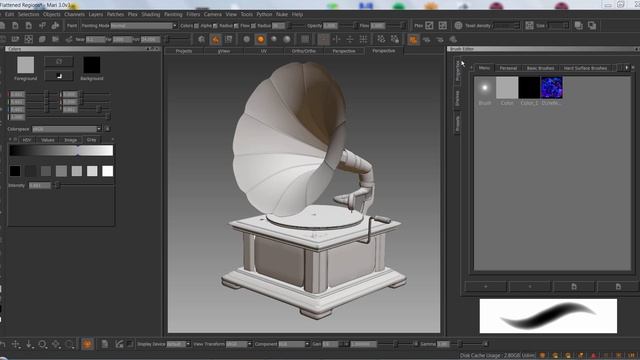Viewport: 640px width, 360px height.
Task: Toggle the Colors pressure checkbox
Action: click(196, 26)
